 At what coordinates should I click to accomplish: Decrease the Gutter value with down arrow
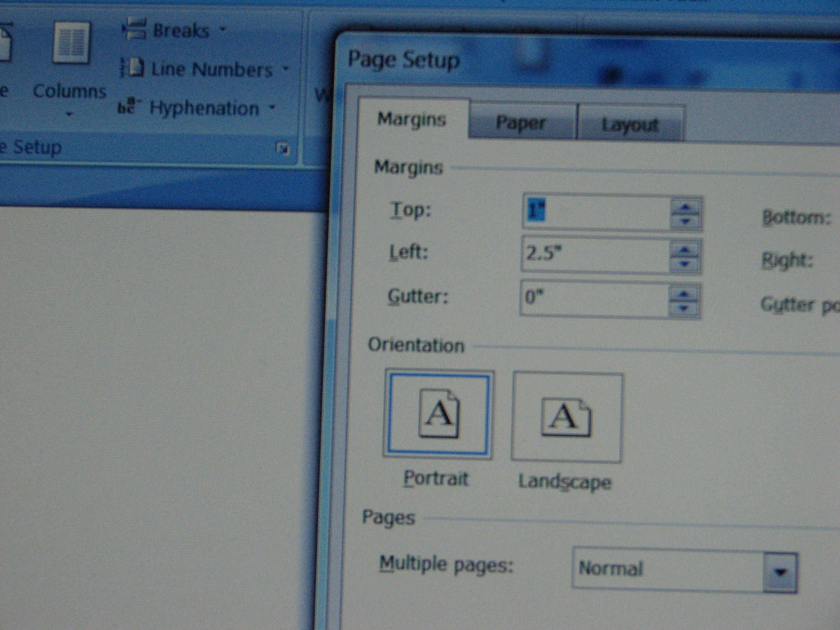(x=684, y=309)
